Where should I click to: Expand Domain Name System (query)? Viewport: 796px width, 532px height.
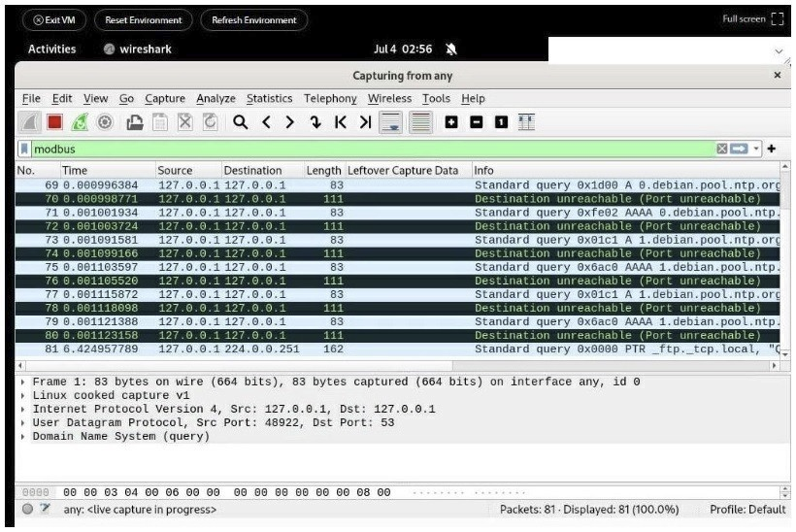[x=23, y=437]
